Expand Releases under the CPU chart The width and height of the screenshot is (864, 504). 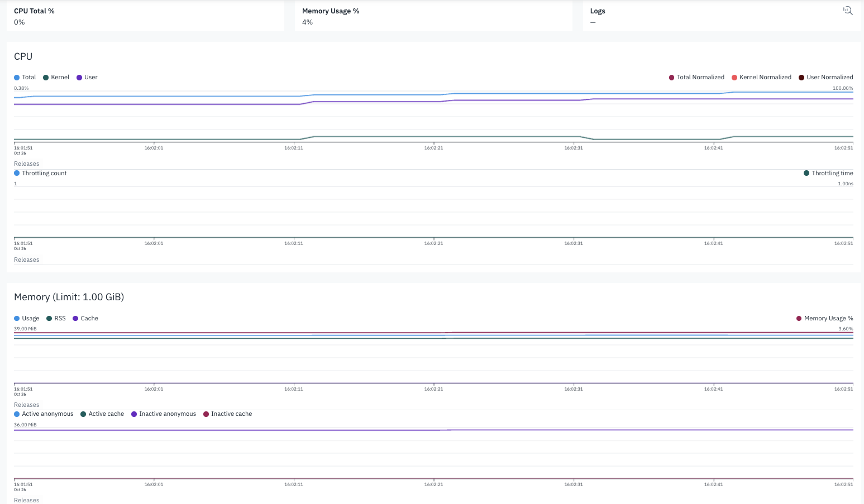pos(26,164)
